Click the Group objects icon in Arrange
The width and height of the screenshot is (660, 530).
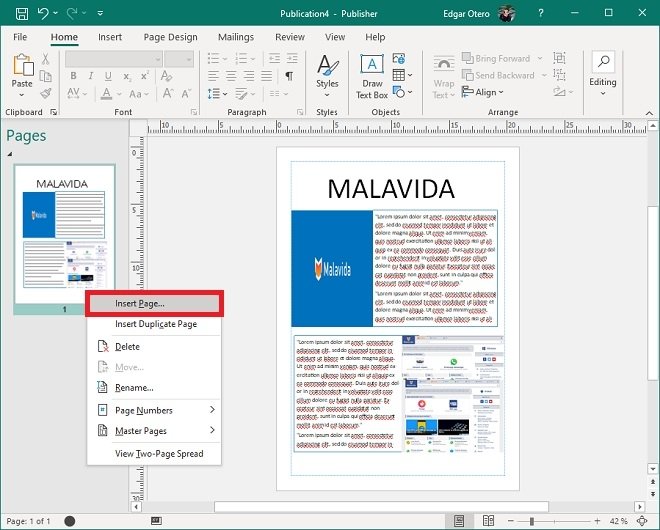coord(559,58)
